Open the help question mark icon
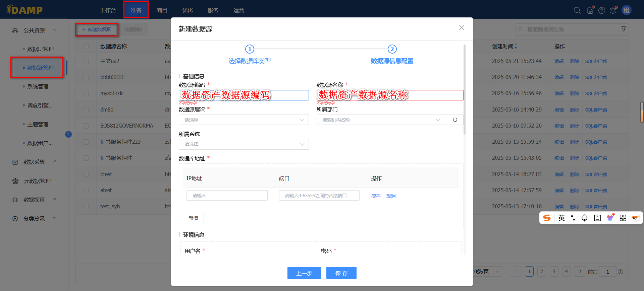 (602, 10)
